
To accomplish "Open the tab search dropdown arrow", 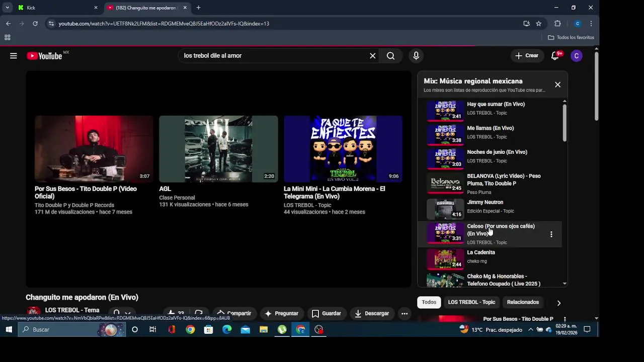I will (7, 8).
